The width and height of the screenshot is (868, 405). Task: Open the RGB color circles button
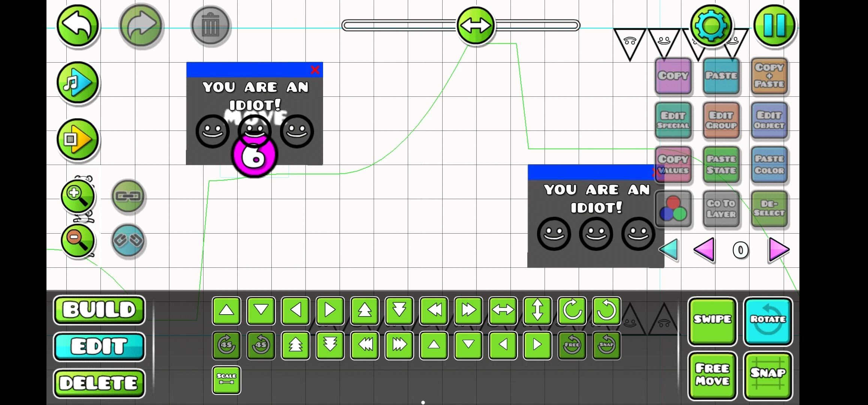tap(673, 209)
